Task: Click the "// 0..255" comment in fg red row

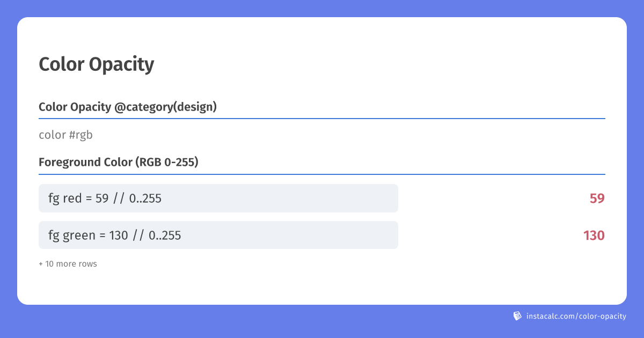Action: (137, 199)
